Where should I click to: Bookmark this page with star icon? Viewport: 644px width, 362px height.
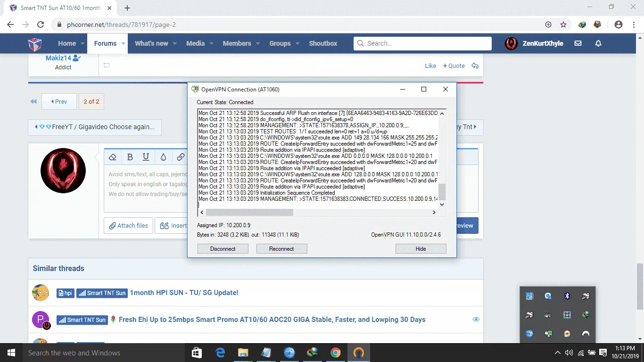(x=563, y=25)
